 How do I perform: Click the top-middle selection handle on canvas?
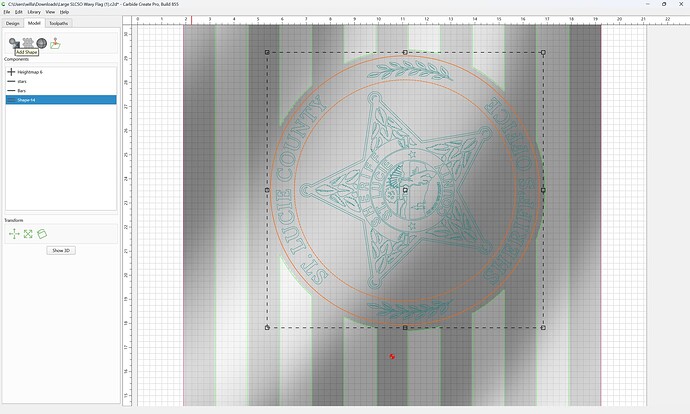click(x=405, y=52)
